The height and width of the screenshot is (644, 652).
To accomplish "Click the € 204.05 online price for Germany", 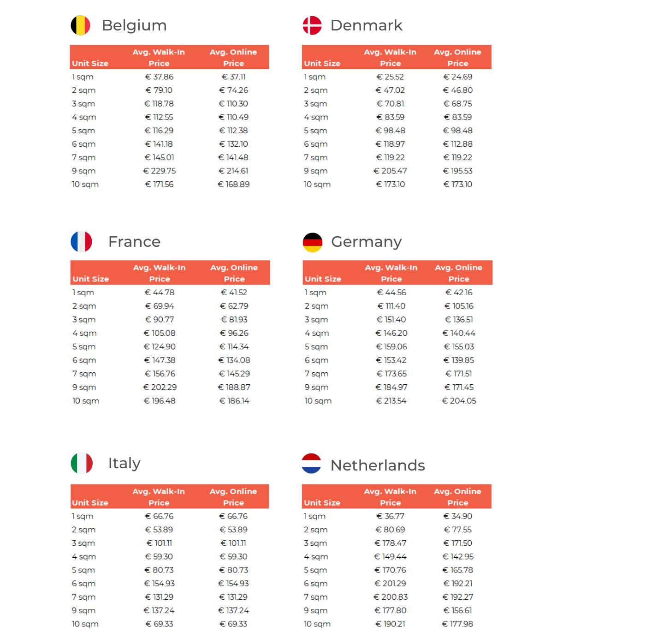I will [459, 401].
